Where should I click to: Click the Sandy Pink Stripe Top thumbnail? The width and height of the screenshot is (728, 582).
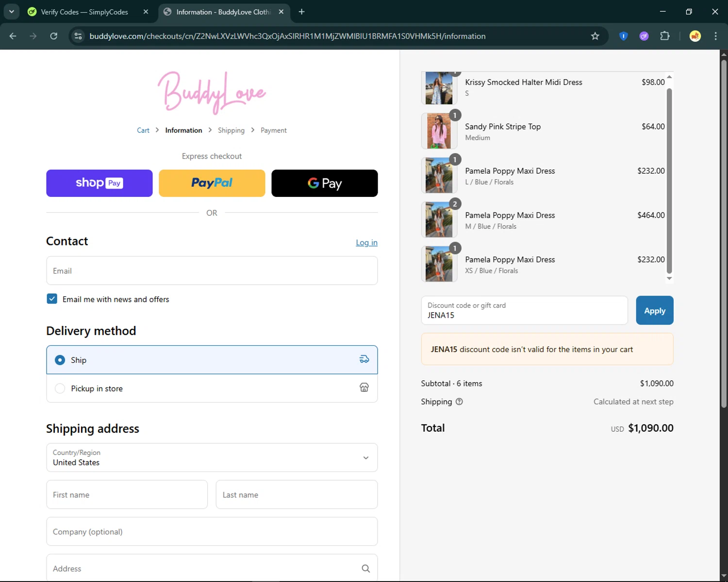(439, 131)
